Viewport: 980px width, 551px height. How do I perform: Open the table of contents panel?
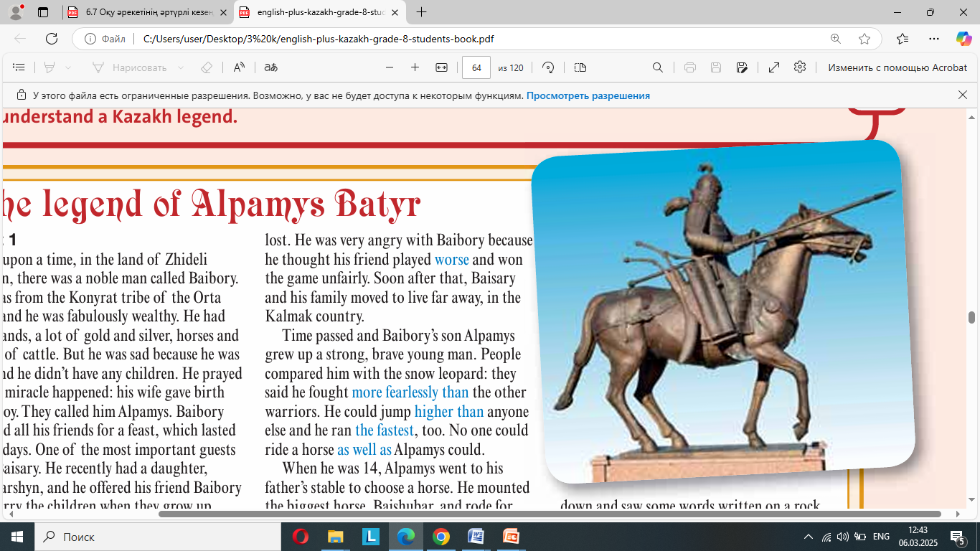[19, 67]
